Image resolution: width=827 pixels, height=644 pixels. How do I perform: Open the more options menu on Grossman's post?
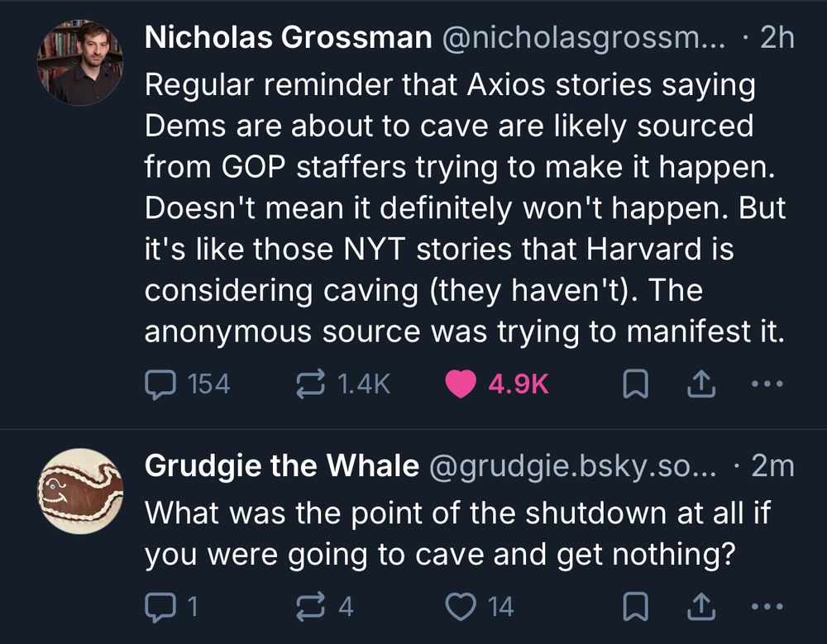coord(767,383)
